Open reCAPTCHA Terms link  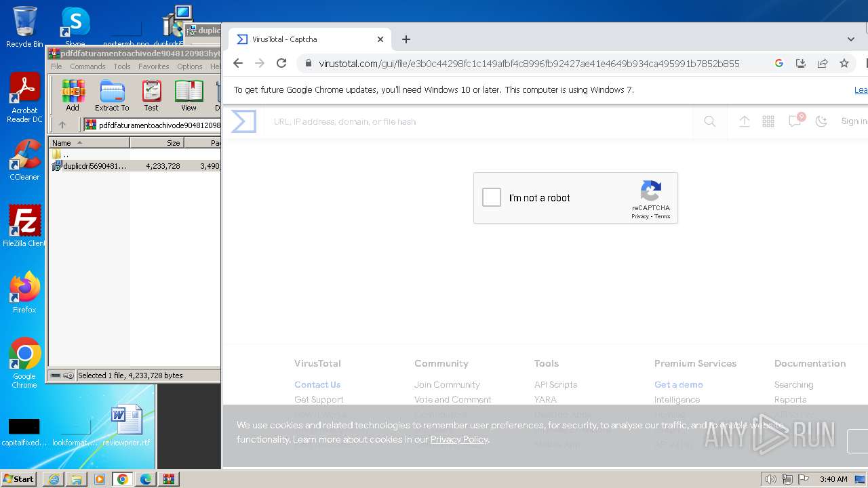coord(663,216)
